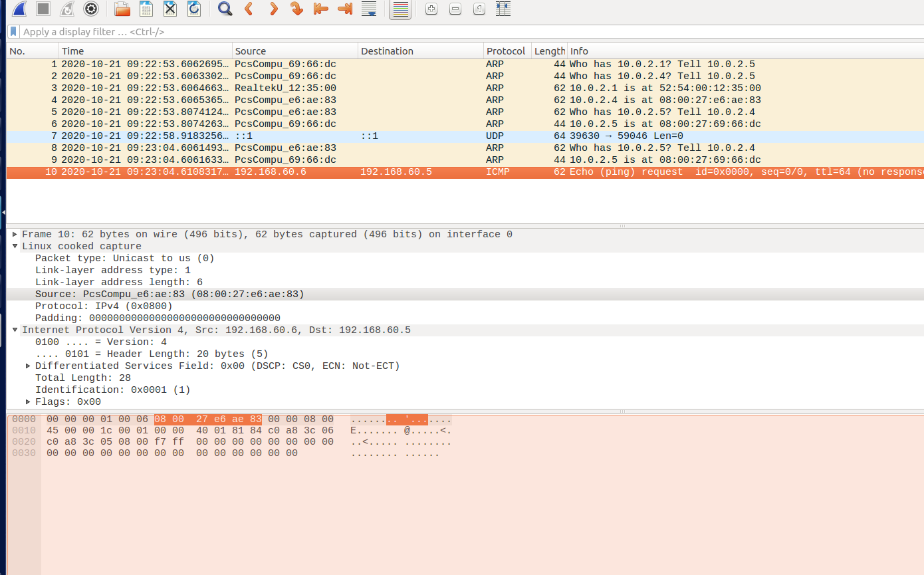Select packet 1 asking who has 10.0.2.1
The image size is (924, 575).
click(x=465, y=64)
